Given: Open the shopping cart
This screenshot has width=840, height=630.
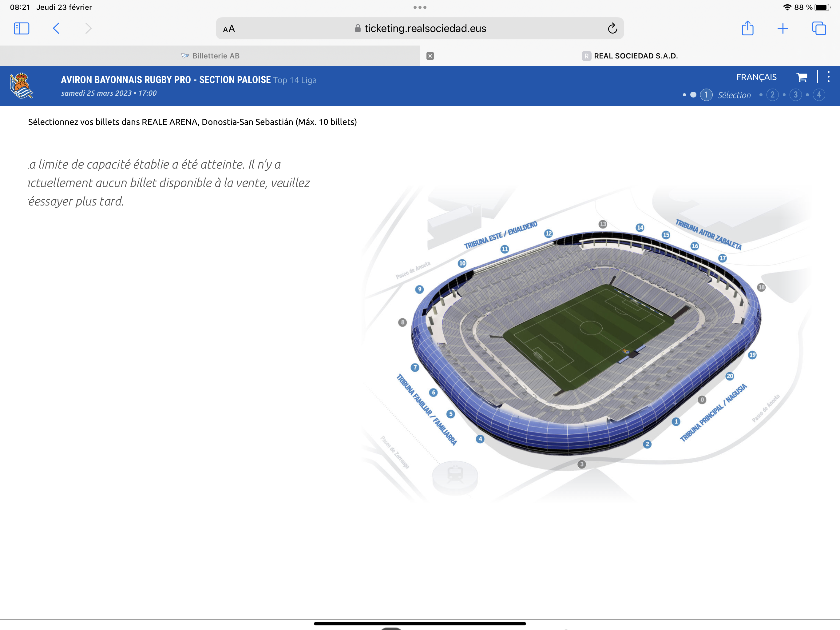Looking at the screenshot, I should coord(802,77).
